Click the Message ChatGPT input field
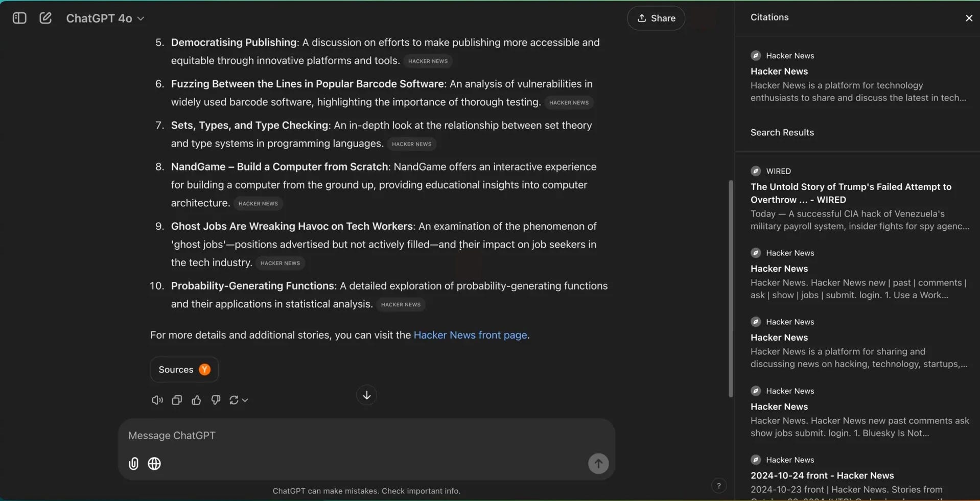This screenshot has width=980, height=501. (358, 436)
